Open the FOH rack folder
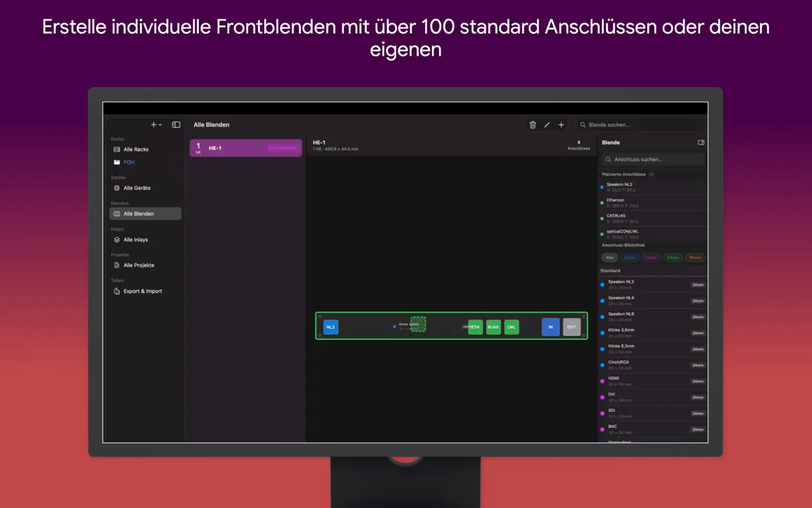 pyautogui.click(x=145, y=162)
